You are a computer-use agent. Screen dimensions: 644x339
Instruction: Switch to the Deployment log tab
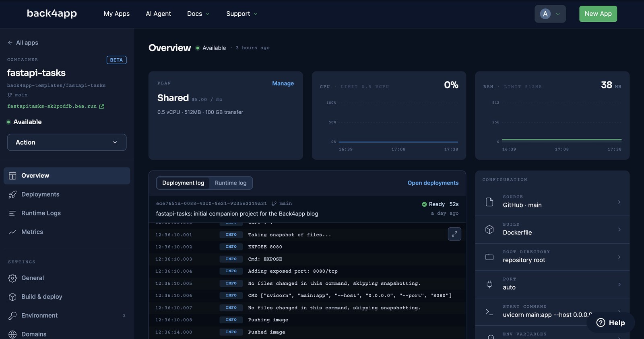[183, 183]
